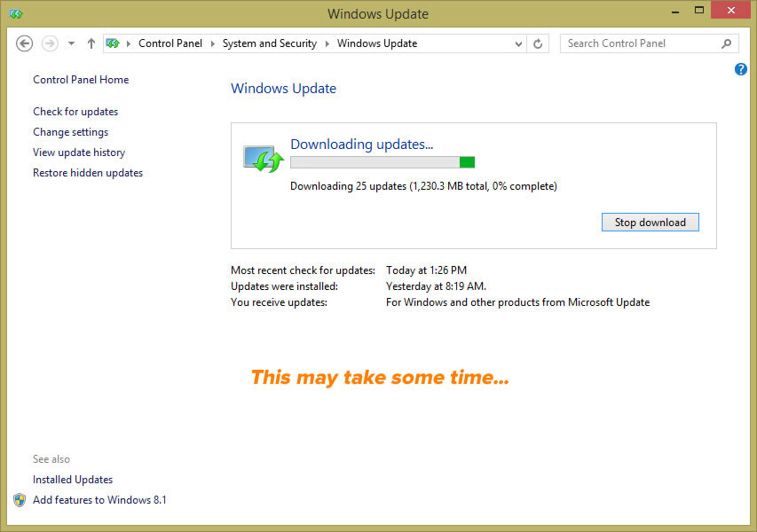The width and height of the screenshot is (757, 532).
Task: Click the "Updates were installed:" label
Action: tap(284, 286)
